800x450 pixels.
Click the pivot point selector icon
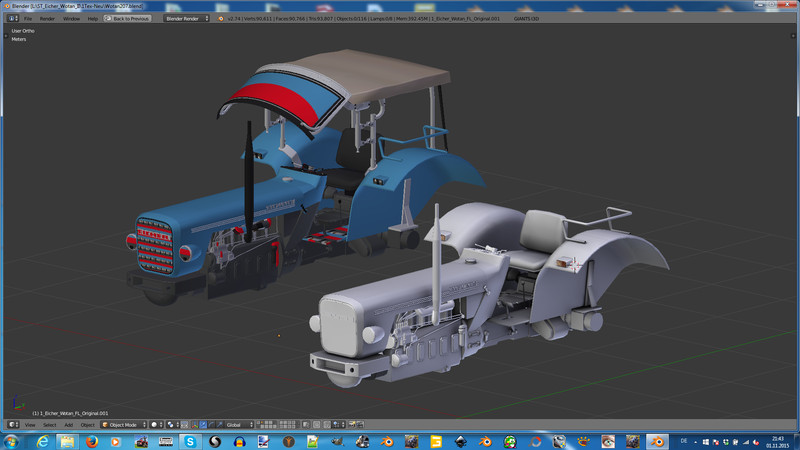[x=173, y=425]
